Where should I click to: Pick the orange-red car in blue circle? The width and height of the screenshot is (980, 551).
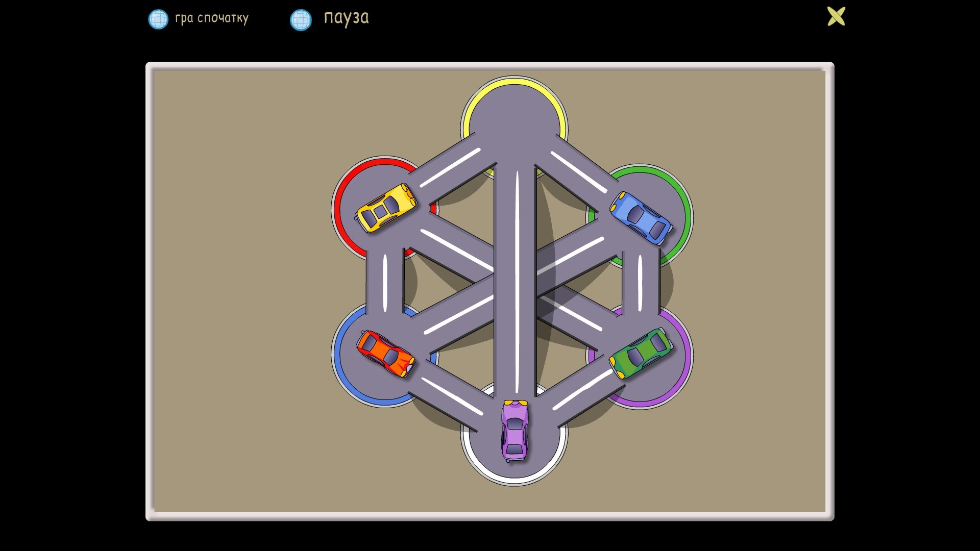386,354
